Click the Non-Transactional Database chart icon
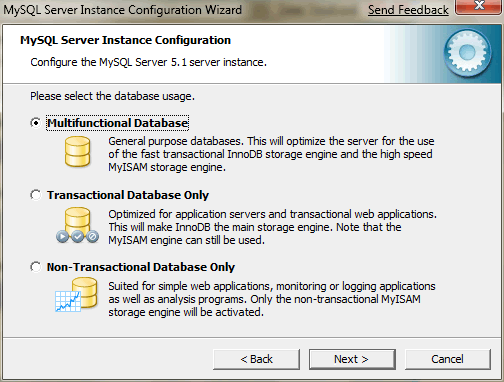 click(x=76, y=295)
